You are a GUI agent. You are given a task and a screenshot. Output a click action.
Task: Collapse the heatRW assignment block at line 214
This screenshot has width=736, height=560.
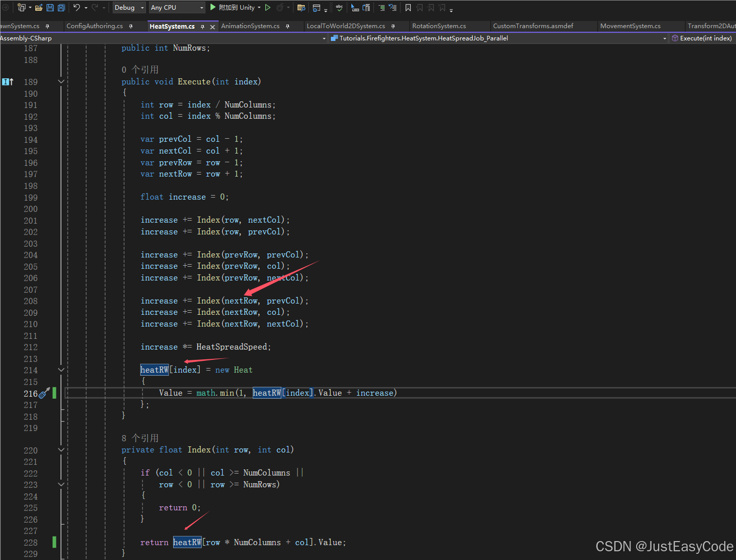(x=61, y=370)
